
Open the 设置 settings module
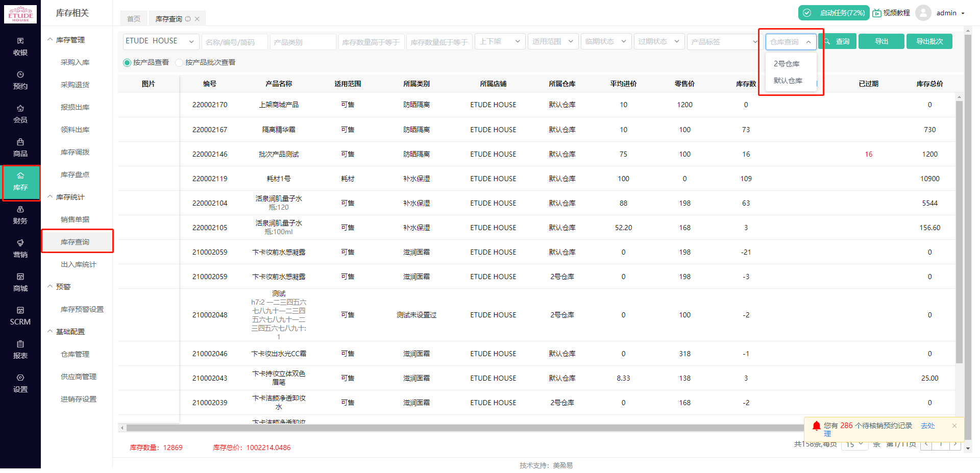20,383
